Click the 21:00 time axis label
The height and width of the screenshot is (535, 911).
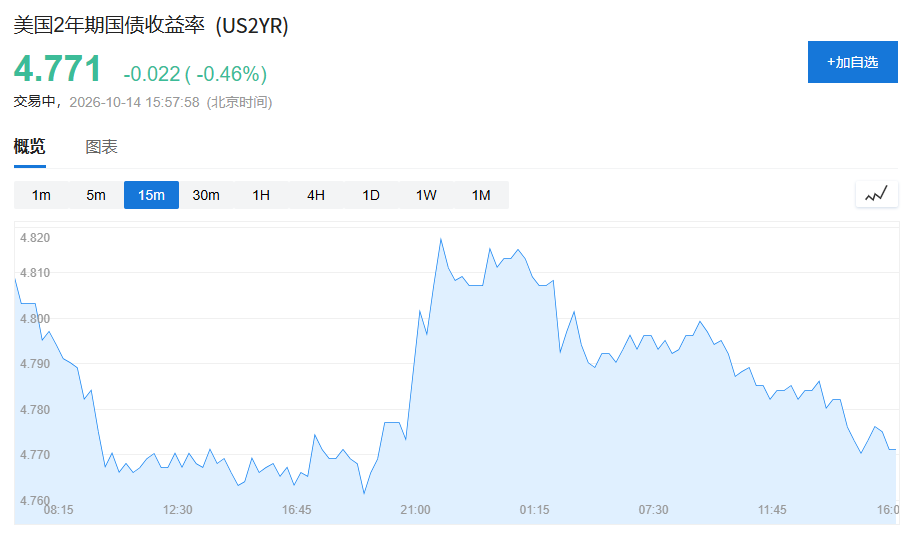click(x=415, y=509)
